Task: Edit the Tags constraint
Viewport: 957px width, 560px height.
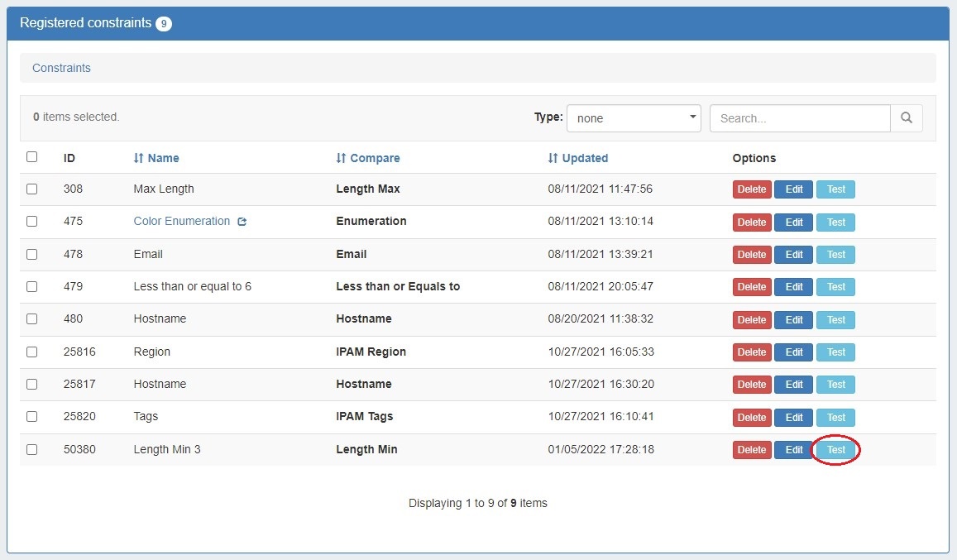Action: [x=793, y=418]
